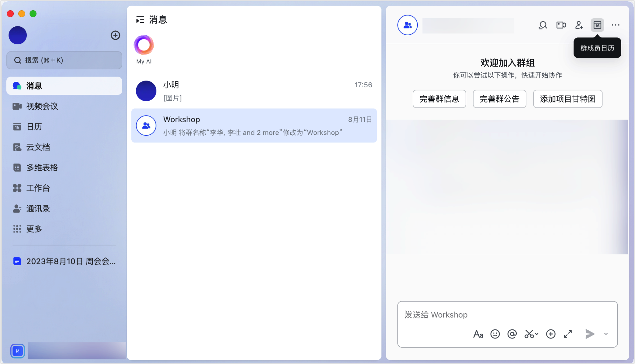This screenshot has height=364, width=635.
Task: Expand the send options dropdown arrow
Action: point(606,334)
